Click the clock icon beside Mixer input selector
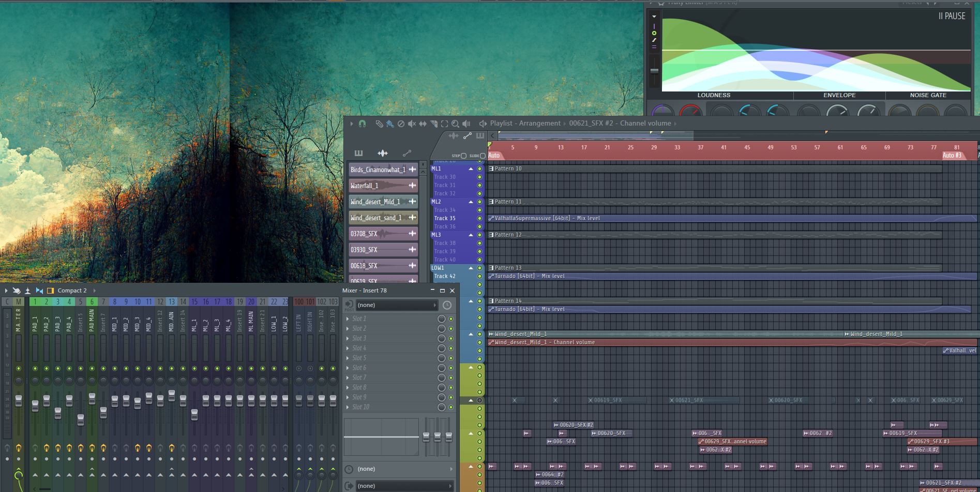 (447, 305)
